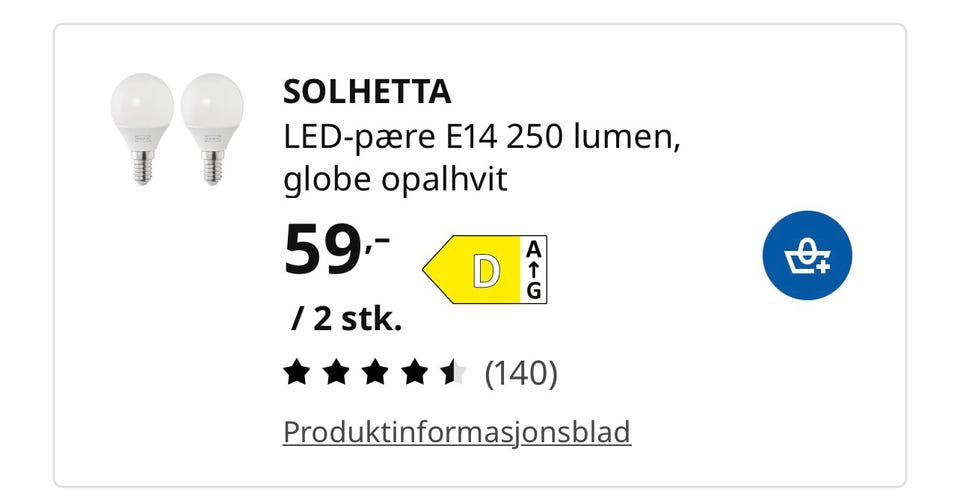The image size is (960, 490).
Task: Click the "/ 2 stk." quantity label
Action: click(347, 320)
